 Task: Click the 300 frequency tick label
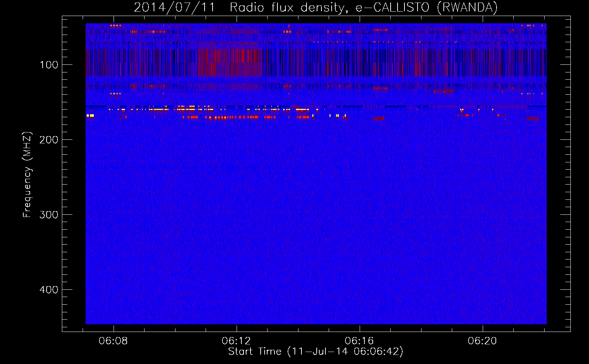click(49, 215)
